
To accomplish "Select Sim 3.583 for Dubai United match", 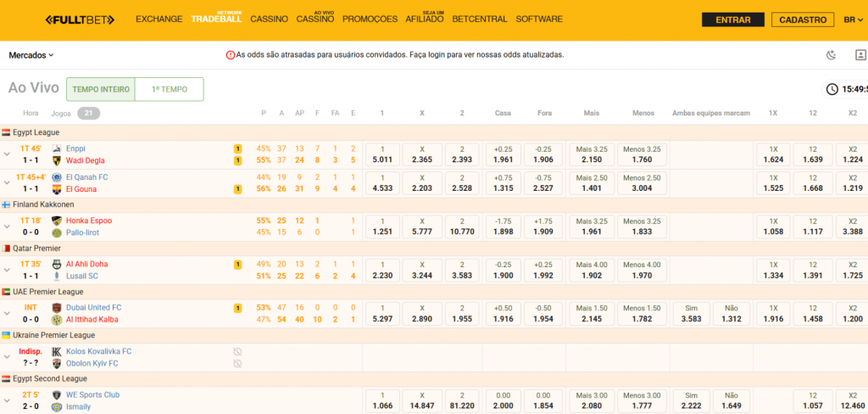I will point(691,314).
